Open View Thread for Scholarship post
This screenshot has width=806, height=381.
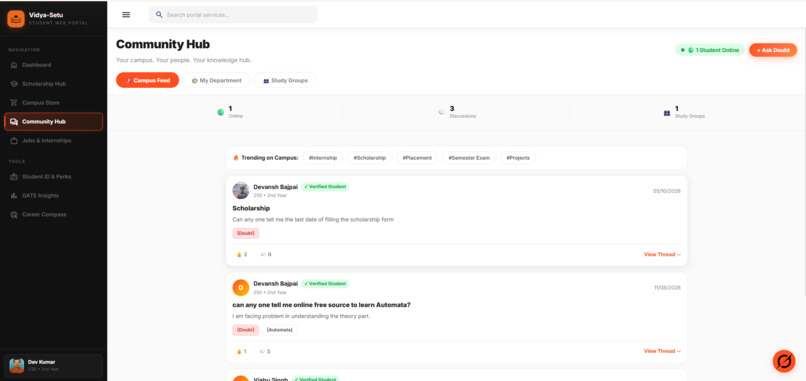(x=662, y=255)
